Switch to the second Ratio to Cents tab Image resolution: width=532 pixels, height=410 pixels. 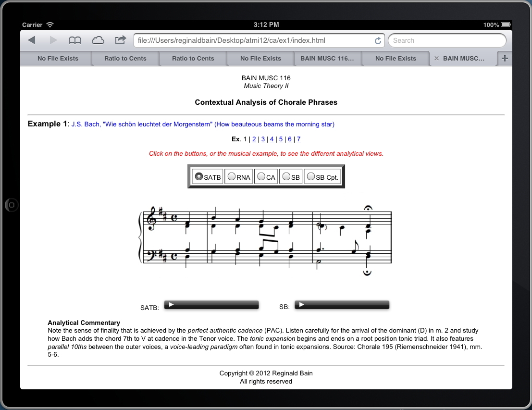tap(193, 58)
